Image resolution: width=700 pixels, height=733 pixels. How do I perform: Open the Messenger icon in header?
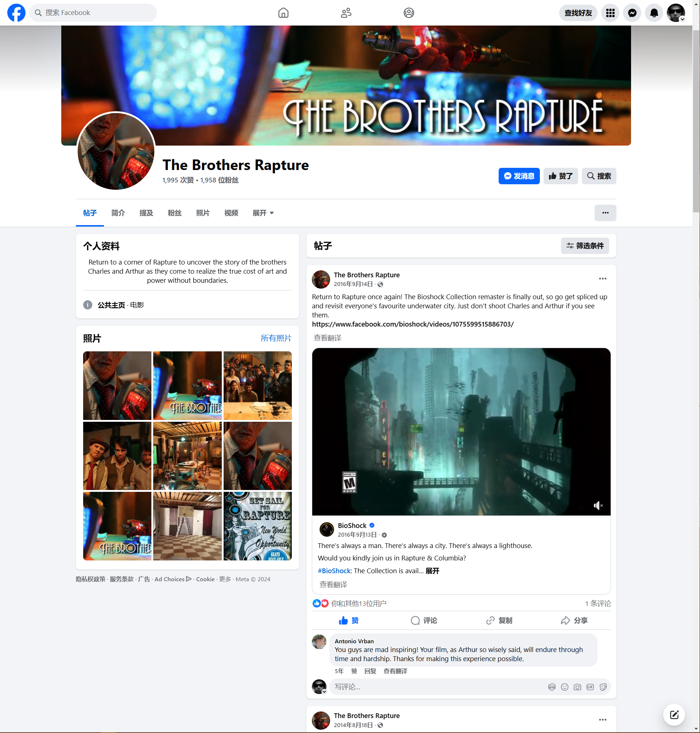tap(632, 13)
